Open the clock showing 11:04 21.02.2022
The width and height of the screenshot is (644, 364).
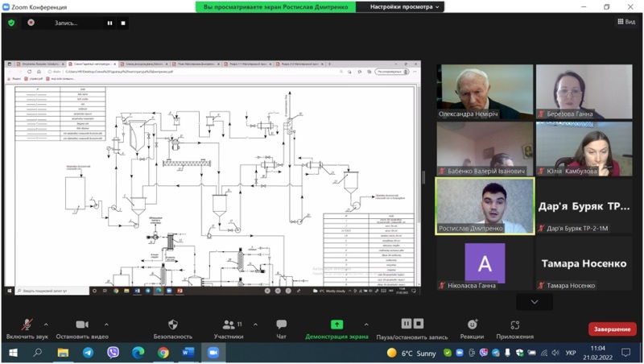pos(597,353)
